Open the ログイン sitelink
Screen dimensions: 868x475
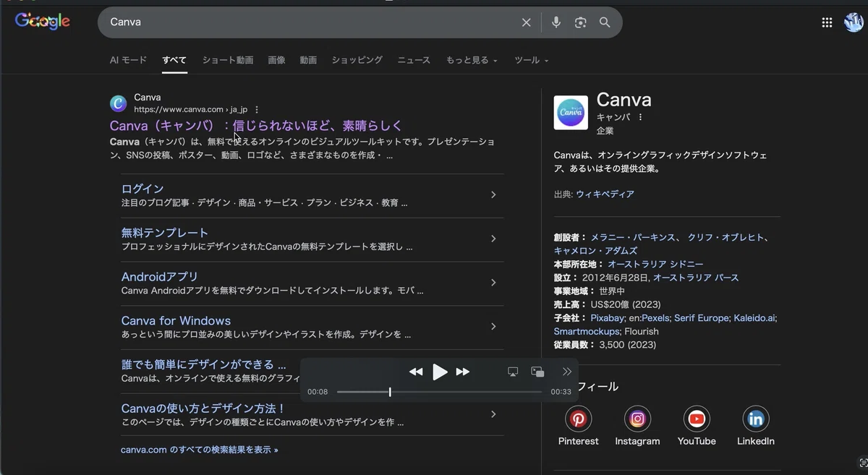pos(142,189)
